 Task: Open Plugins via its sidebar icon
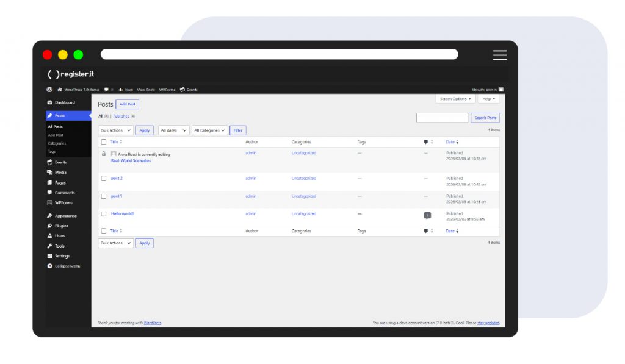coord(49,226)
